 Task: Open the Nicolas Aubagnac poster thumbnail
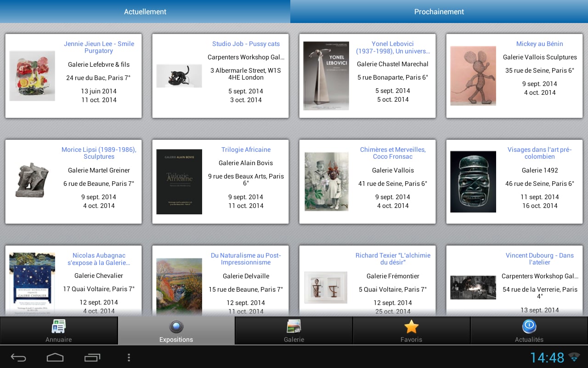pyautogui.click(x=32, y=283)
